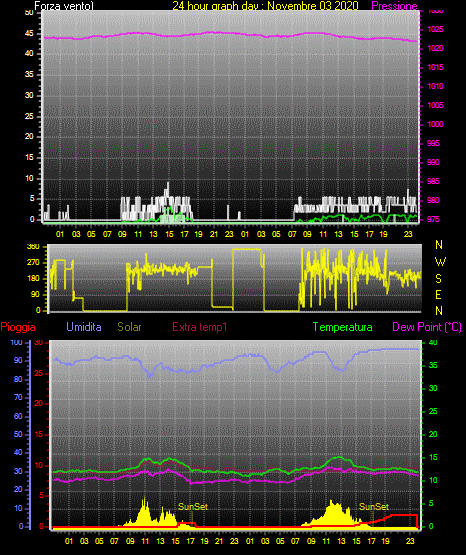Select the Dew Point legend label
This screenshot has height=555, width=466.
point(427,327)
